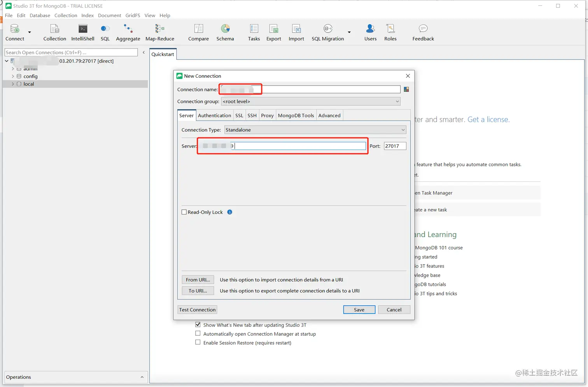
Task: Open the Connect button dropdown arrow
Action: click(30, 32)
